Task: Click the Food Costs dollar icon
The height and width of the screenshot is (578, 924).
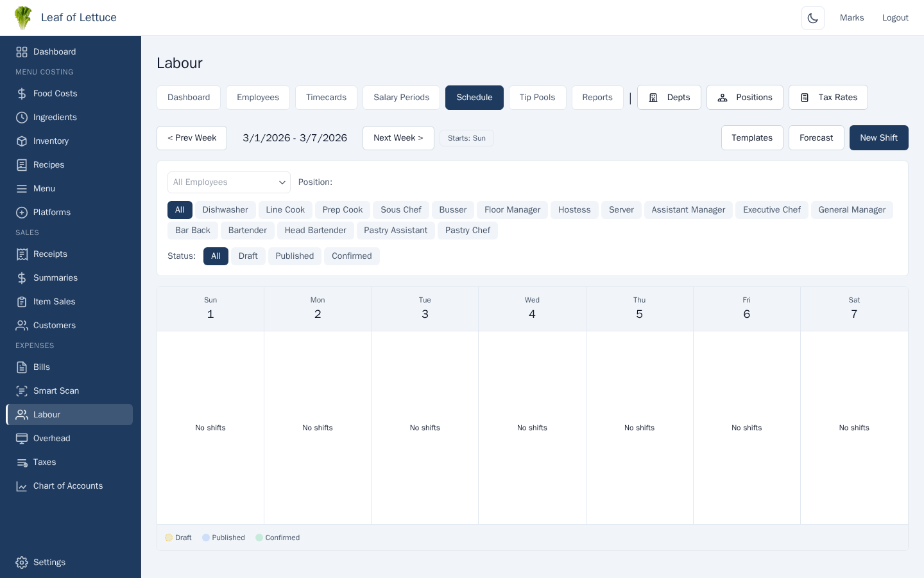Action: coord(22,94)
